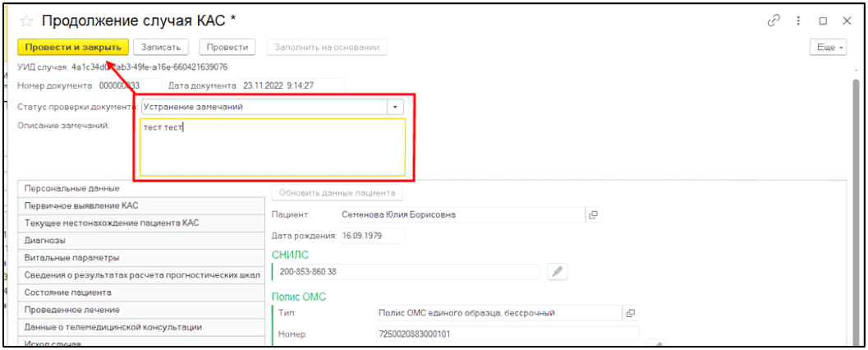868x350 pixels.
Task: Add form to favorites with star icon
Action: (x=26, y=21)
